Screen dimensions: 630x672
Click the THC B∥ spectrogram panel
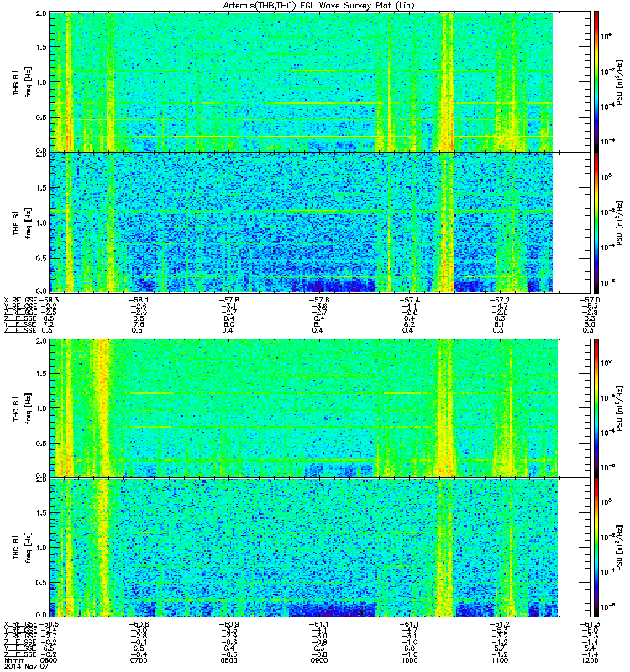click(x=303, y=548)
